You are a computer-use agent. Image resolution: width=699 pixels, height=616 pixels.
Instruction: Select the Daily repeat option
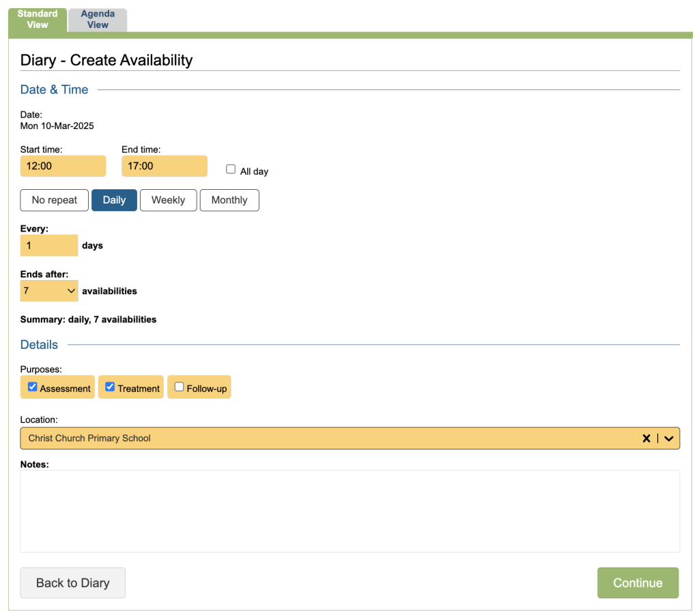(x=114, y=200)
